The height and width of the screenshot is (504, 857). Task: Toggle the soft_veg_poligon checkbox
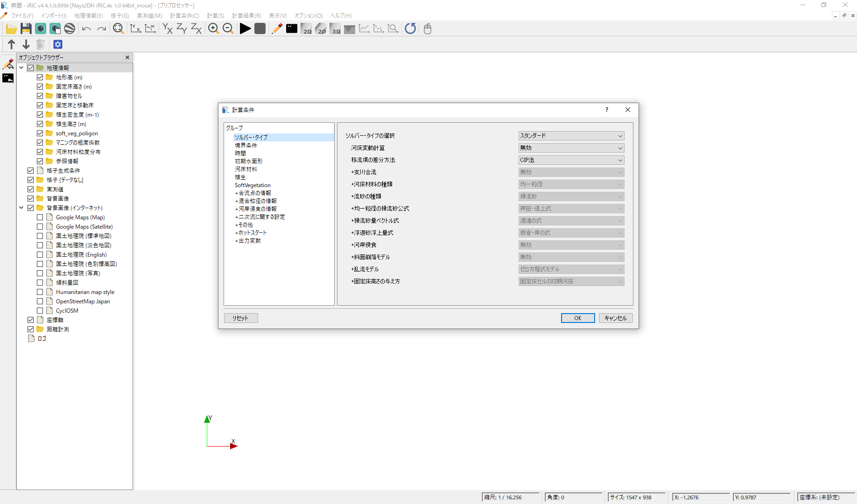pyautogui.click(x=40, y=133)
